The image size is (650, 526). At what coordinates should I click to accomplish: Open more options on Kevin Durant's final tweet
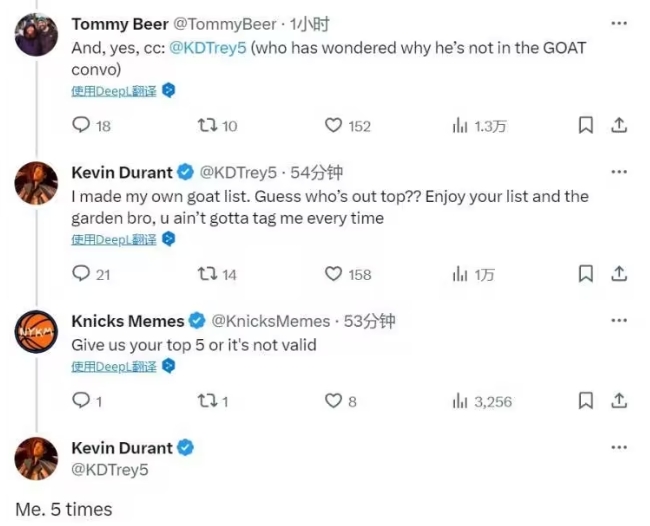coord(620,448)
